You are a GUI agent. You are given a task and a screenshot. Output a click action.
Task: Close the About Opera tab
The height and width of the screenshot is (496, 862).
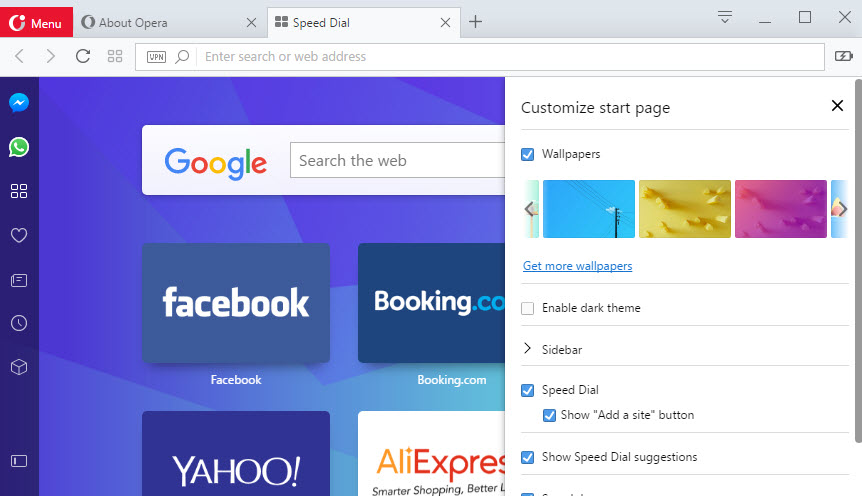[251, 23]
